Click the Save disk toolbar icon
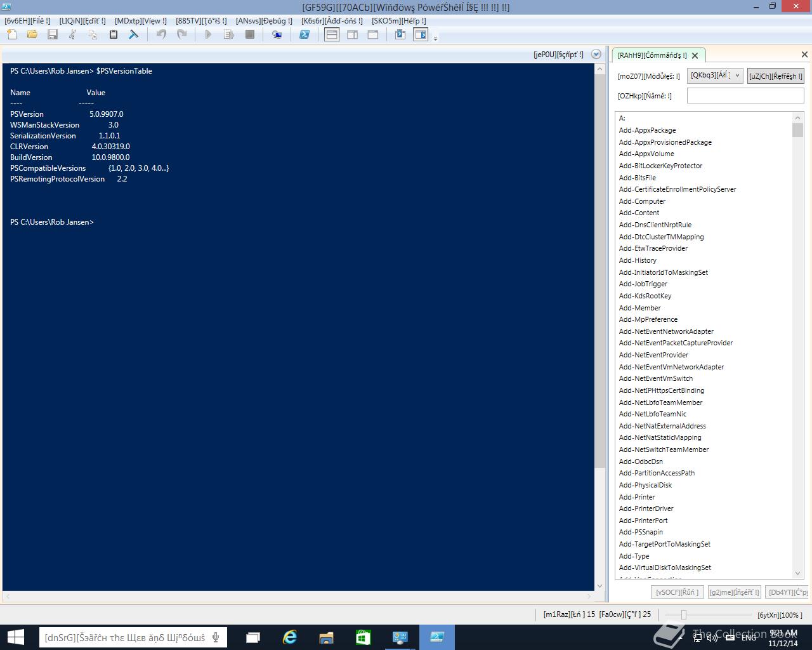This screenshot has height=650, width=812. 53,34
